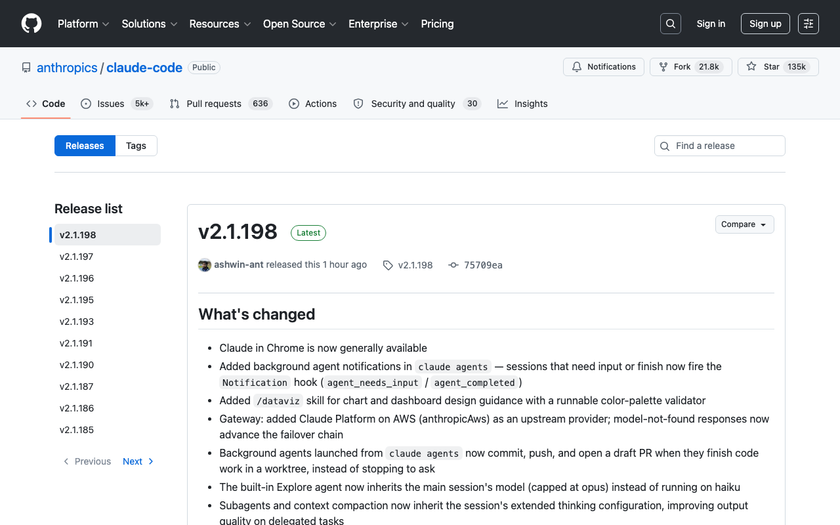Expand the Enterprise menu
The image size is (840, 525).
tap(378, 24)
